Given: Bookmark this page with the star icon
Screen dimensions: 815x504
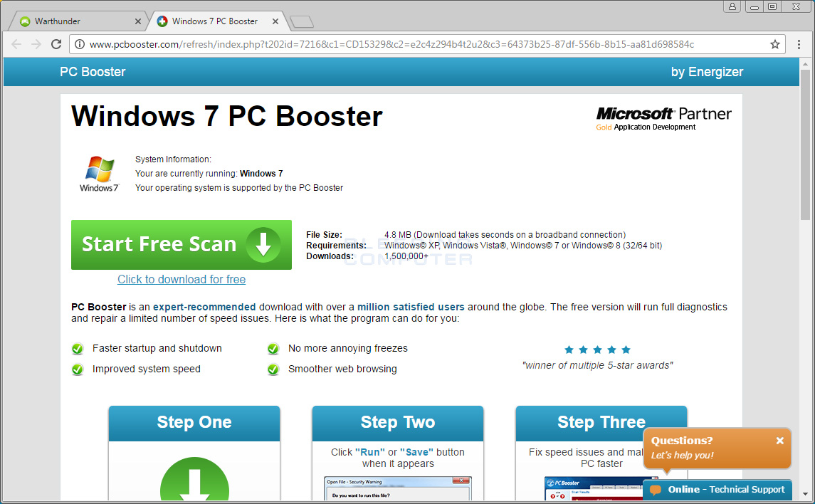Looking at the screenshot, I should pos(775,44).
